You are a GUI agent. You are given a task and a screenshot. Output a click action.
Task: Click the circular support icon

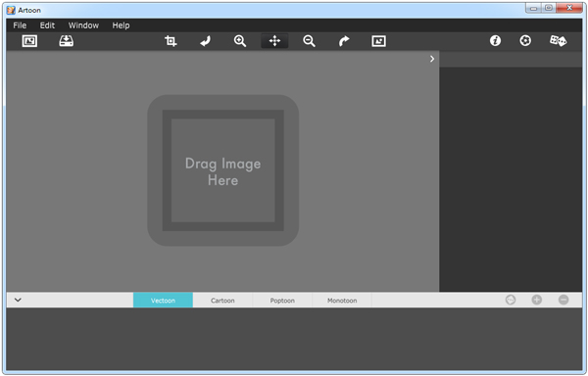click(x=525, y=40)
